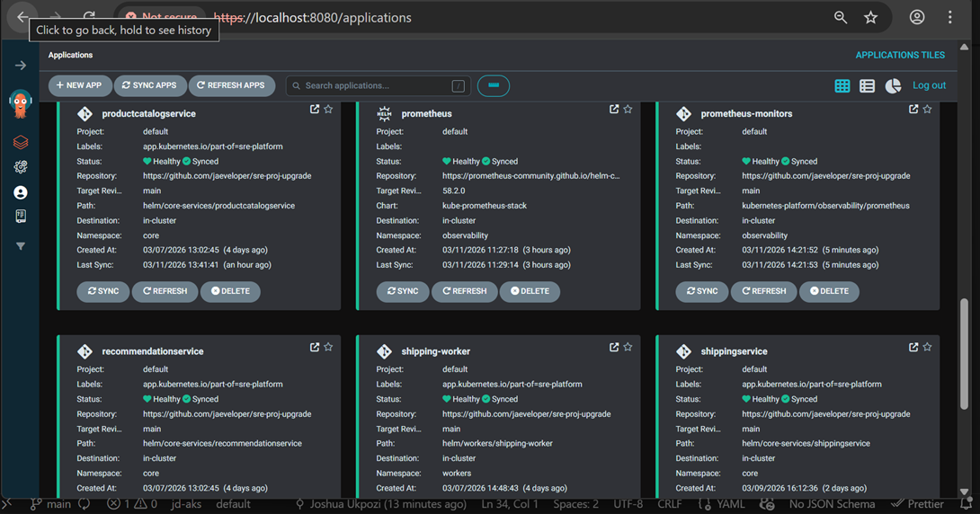
Task: Delete the prometheus-monitors app
Action: point(829,291)
